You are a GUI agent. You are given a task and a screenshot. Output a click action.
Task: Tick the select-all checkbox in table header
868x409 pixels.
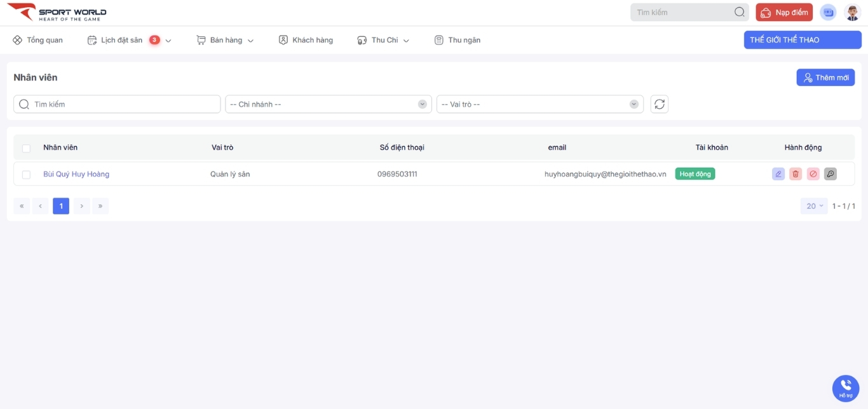pyautogui.click(x=26, y=148)
